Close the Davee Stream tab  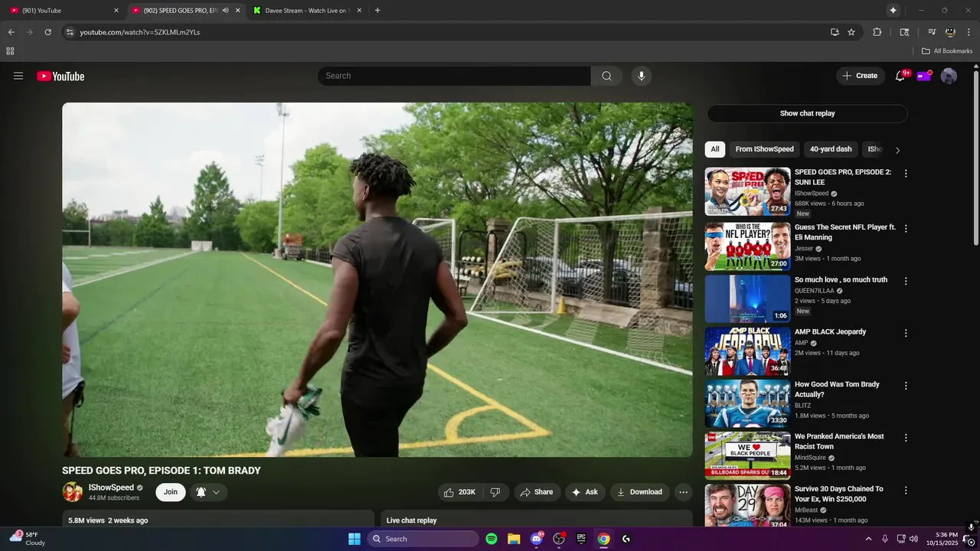tap(360, 11)
